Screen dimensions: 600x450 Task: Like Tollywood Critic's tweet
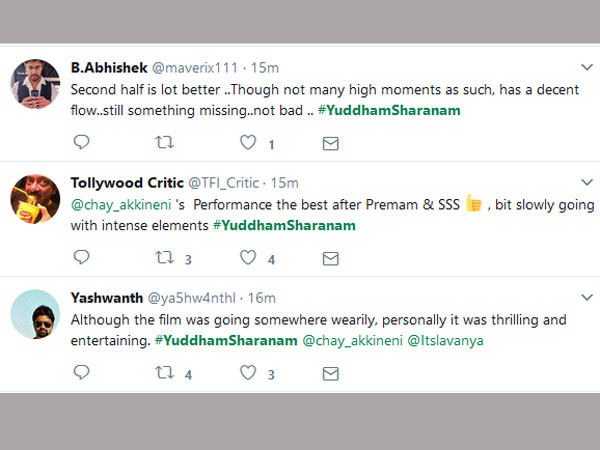pos(248,258)
